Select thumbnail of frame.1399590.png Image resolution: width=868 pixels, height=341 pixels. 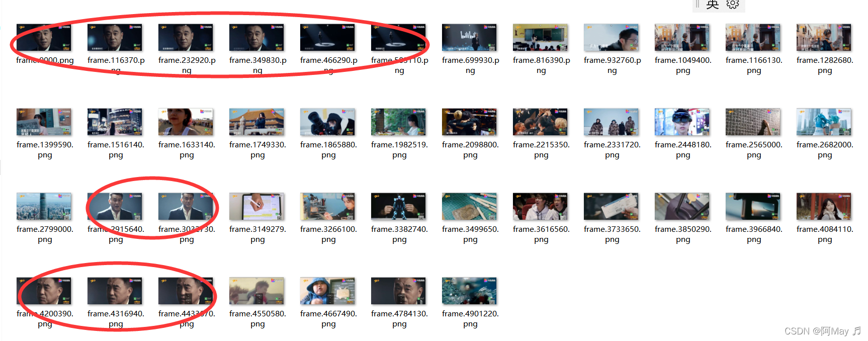pyautogui.click(x=44, y=122)
